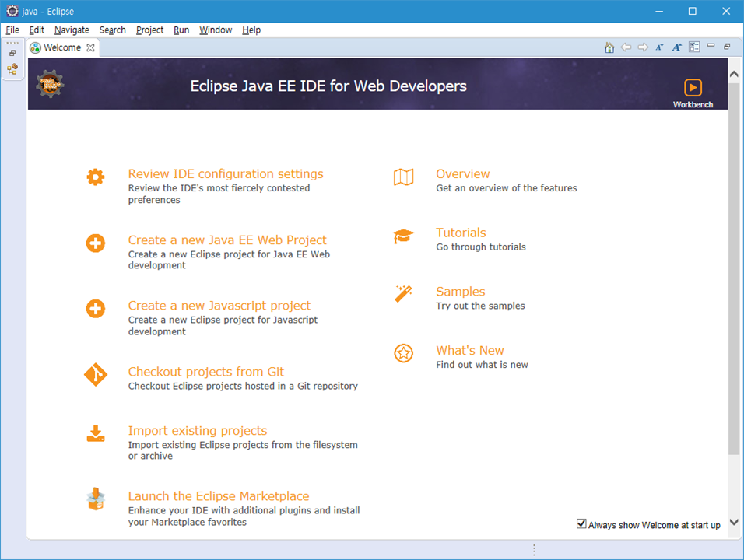This screenshot has height=560, width=744.
Task: Magnify font size with large A icon
Action: [x=676, y=47]
